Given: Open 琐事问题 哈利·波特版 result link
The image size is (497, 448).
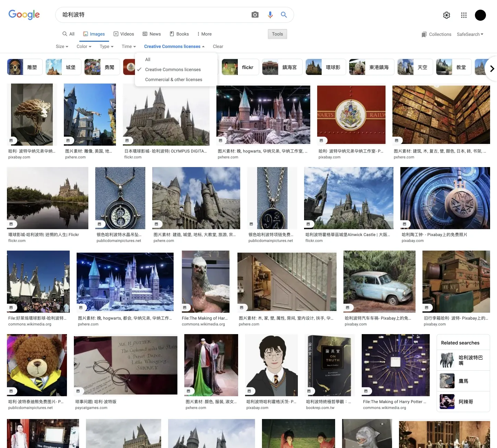Looking at the screenshot, I should (x=96, y=402).
